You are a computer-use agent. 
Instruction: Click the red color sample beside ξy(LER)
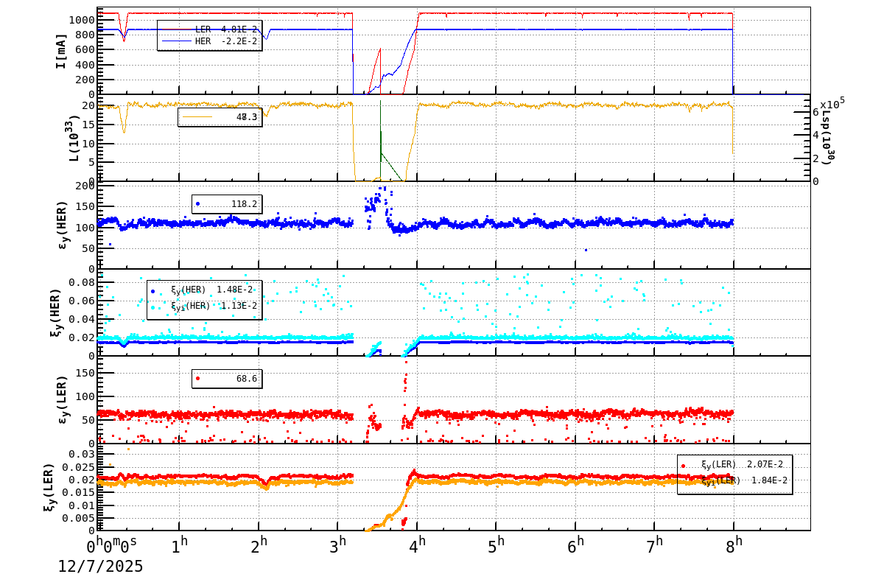tap(683, 465)
